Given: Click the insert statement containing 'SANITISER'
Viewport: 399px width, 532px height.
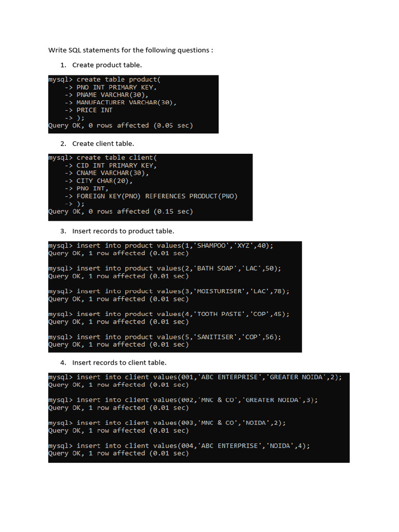Looking at the screenshot, I should (165, 337).
